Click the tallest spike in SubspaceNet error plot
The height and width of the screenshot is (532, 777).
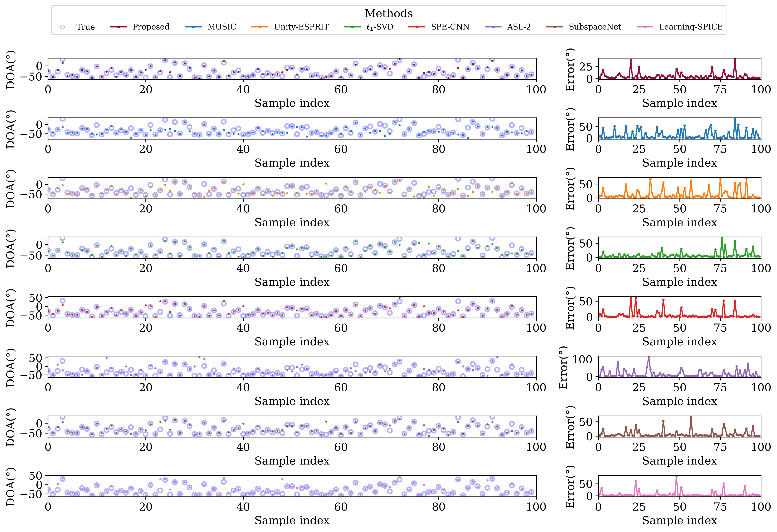(x=691, y=417)
